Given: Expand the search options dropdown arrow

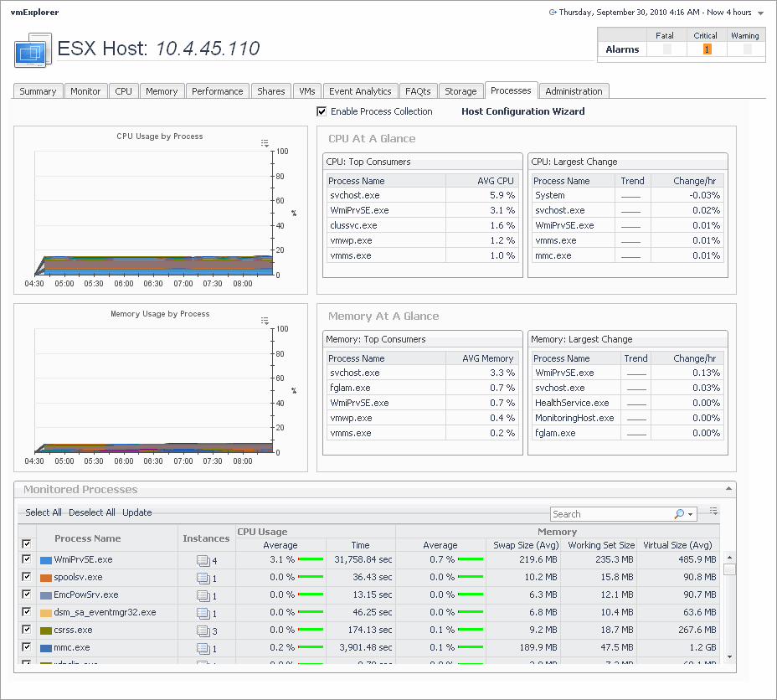Looking at the screenshot, I should [691, 515].
